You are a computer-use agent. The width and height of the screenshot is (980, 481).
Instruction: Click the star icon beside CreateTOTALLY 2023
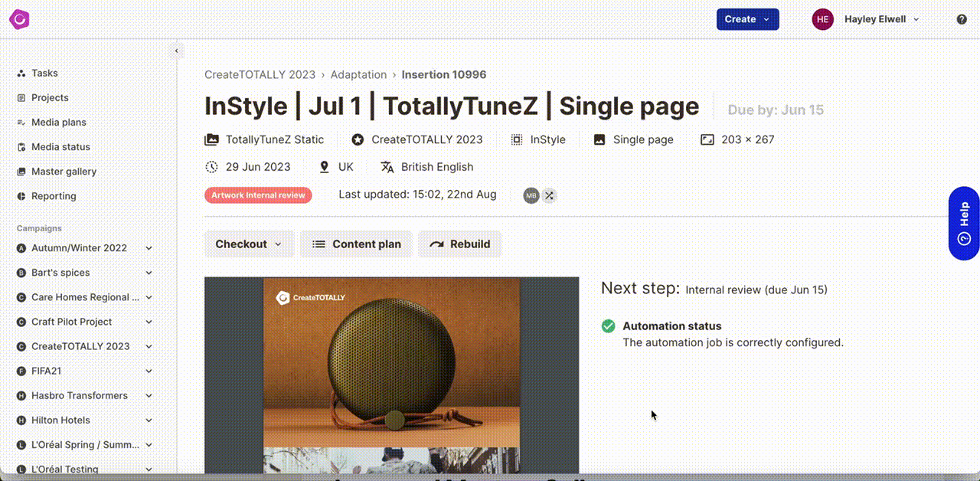pyautogui.click(x=358, y=139)
